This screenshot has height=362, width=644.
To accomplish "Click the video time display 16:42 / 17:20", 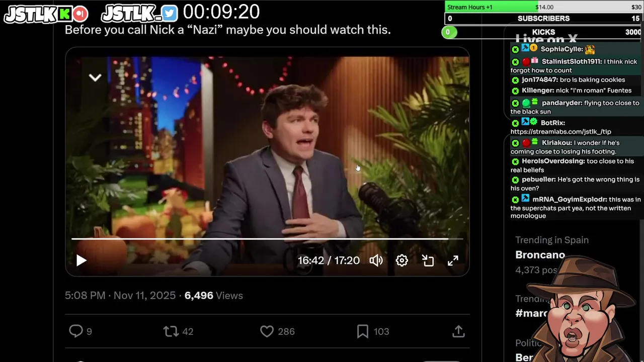I will [329, 260].
